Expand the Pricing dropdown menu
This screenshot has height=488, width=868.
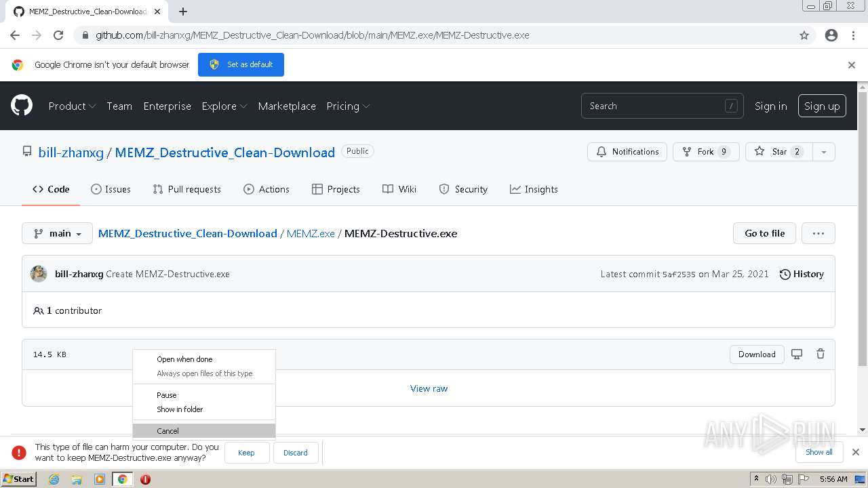click(348, 106)
